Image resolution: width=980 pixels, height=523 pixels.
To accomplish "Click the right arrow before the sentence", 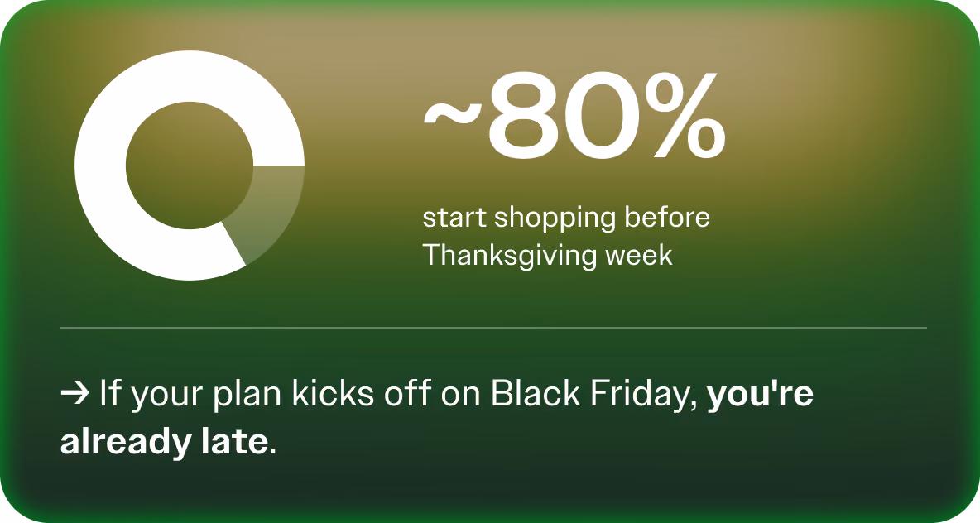I will [74, 394].
